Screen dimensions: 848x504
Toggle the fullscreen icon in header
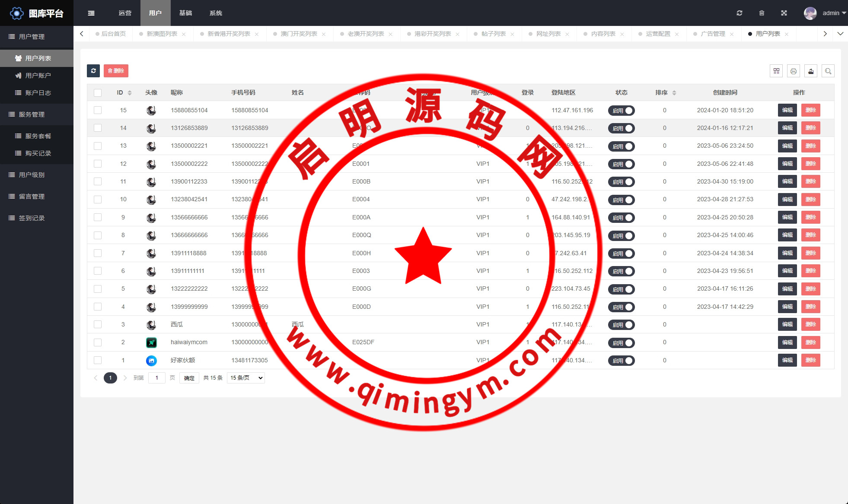pyautogui.click(x=784, y=13)
